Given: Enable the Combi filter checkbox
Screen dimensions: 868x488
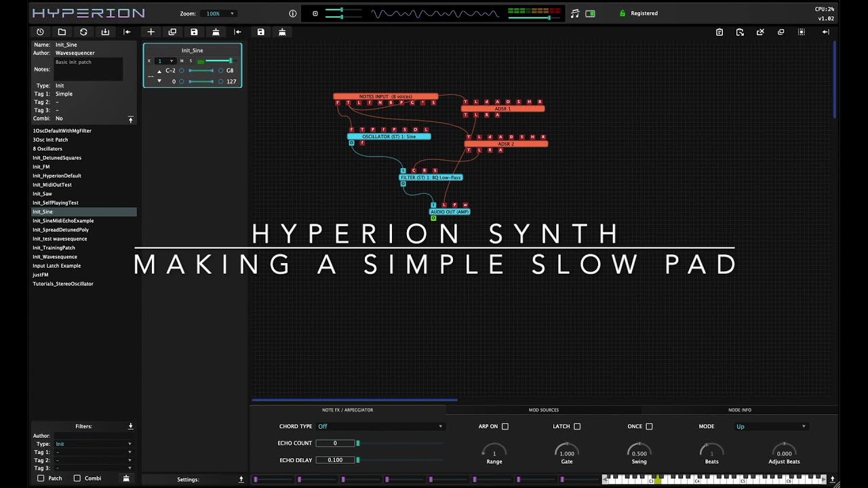Looking at the screenshot, I should pos(77,479).
